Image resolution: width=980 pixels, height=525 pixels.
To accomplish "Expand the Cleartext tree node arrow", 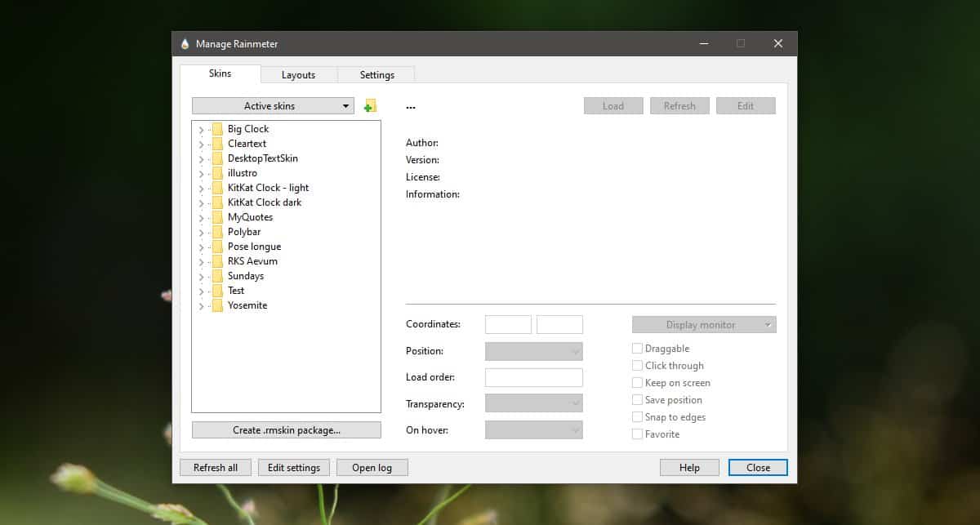I will (201, 144).
